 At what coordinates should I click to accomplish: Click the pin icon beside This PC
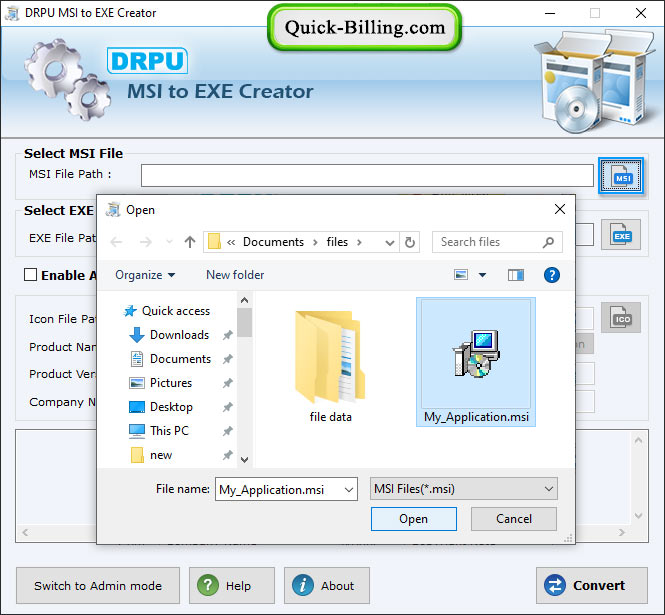point(228,431)
